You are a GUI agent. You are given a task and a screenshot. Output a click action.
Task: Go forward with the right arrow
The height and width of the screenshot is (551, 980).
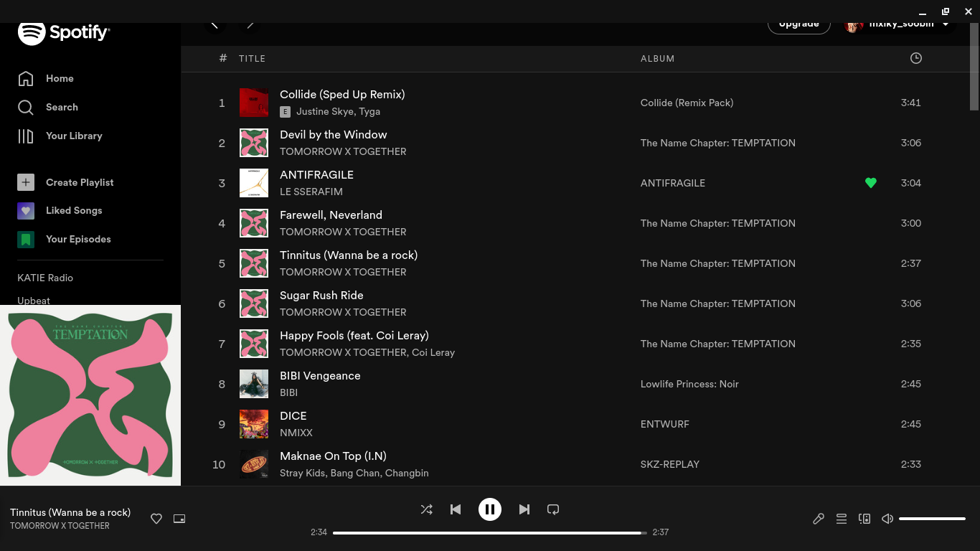click(250, 24)
